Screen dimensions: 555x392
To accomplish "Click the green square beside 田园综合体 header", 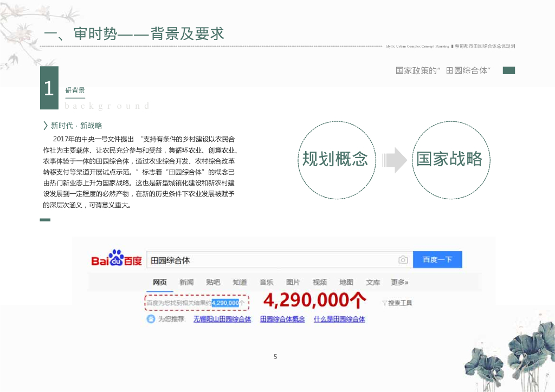I will click(x=508, y=70).
